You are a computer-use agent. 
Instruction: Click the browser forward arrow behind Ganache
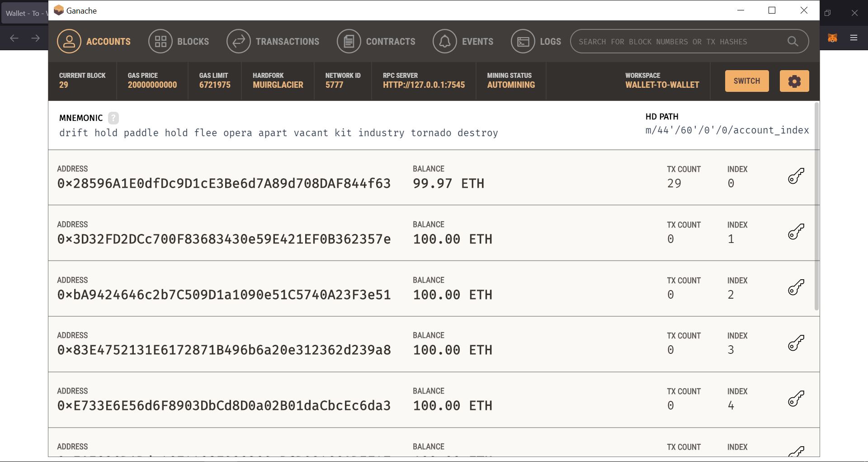tap(35, 38)
